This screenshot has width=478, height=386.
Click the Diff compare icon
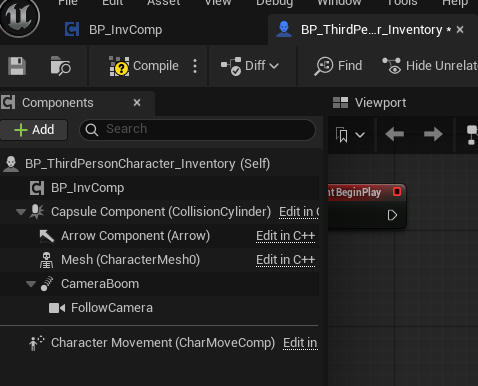coord(231,66)
